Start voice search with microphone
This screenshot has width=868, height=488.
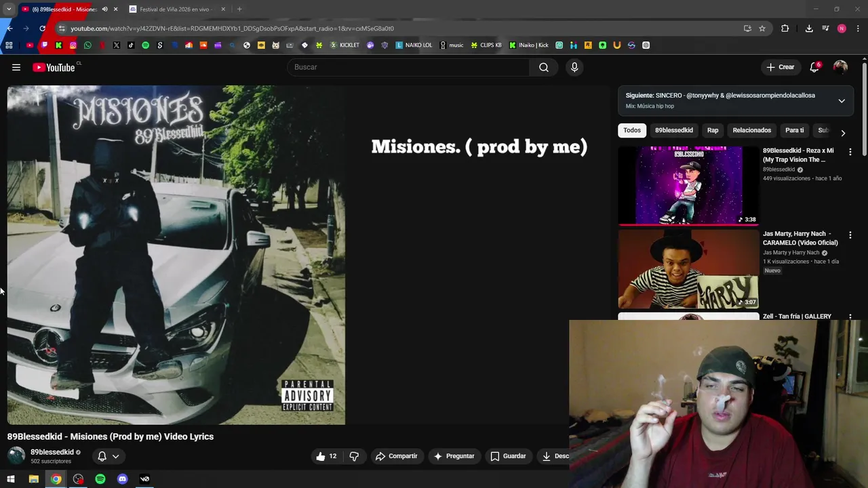click(574, 67)
